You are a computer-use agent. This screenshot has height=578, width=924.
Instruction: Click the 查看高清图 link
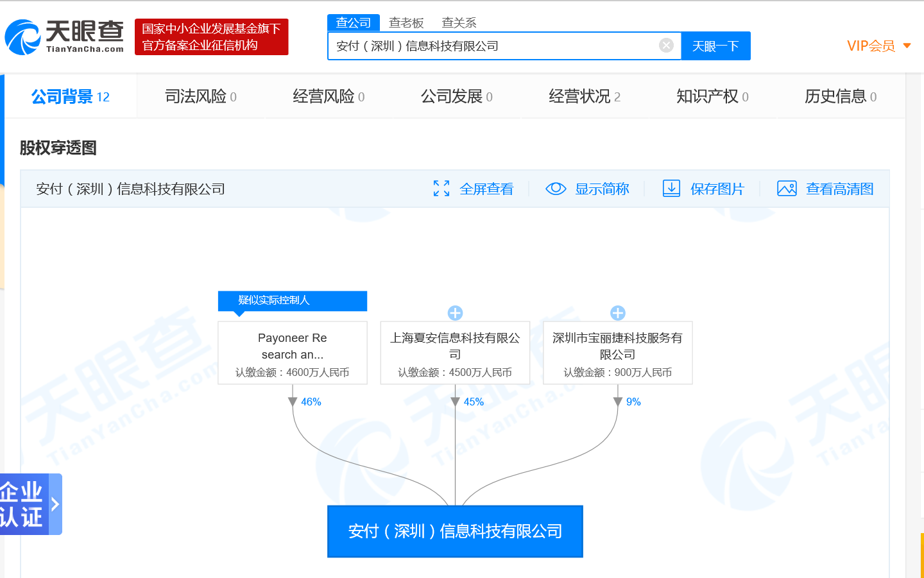tap(840, 189)
